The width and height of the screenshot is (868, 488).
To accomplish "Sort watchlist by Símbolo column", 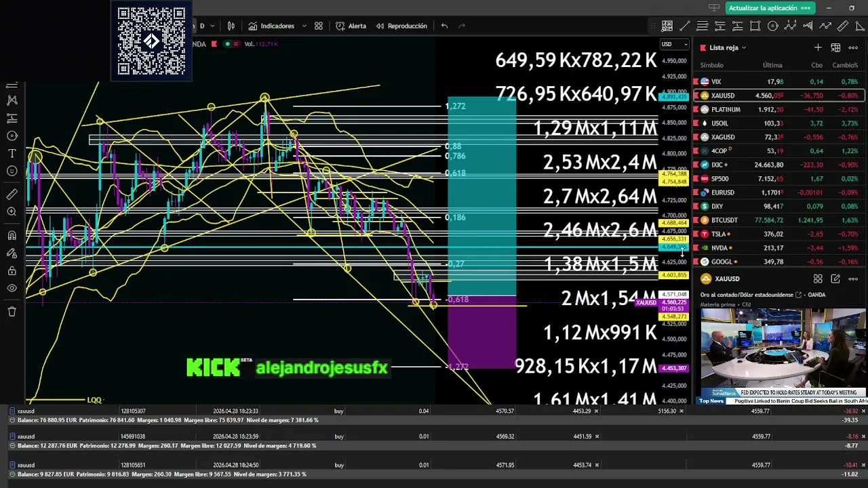I will (711, 65).
